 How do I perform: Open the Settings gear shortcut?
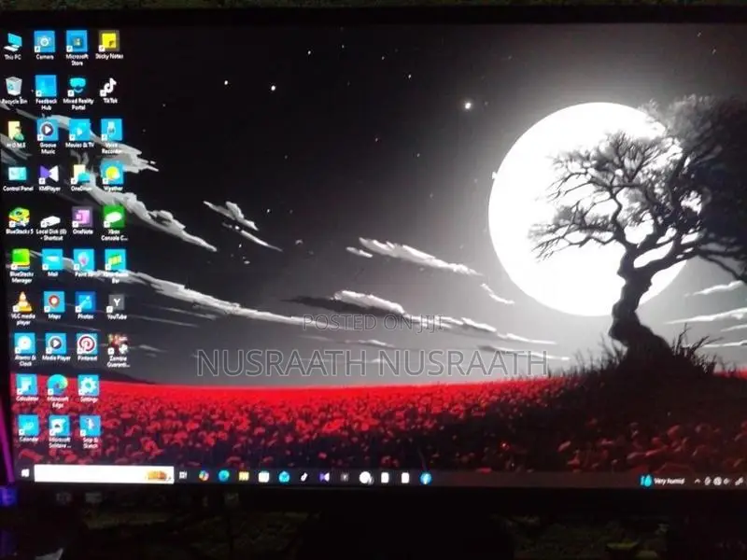click(89, 388)
